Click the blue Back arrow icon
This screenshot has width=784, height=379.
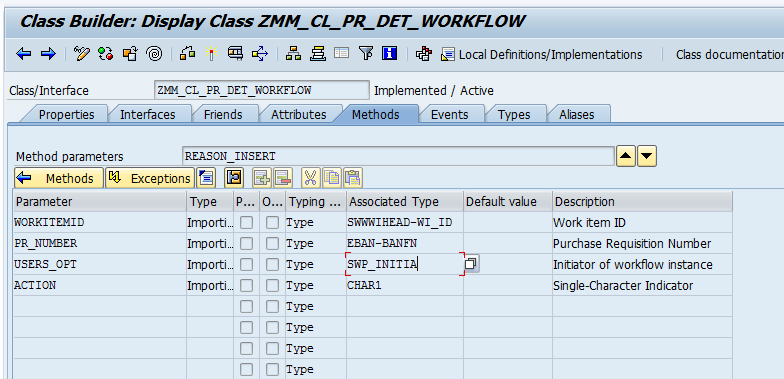point(24,54)
